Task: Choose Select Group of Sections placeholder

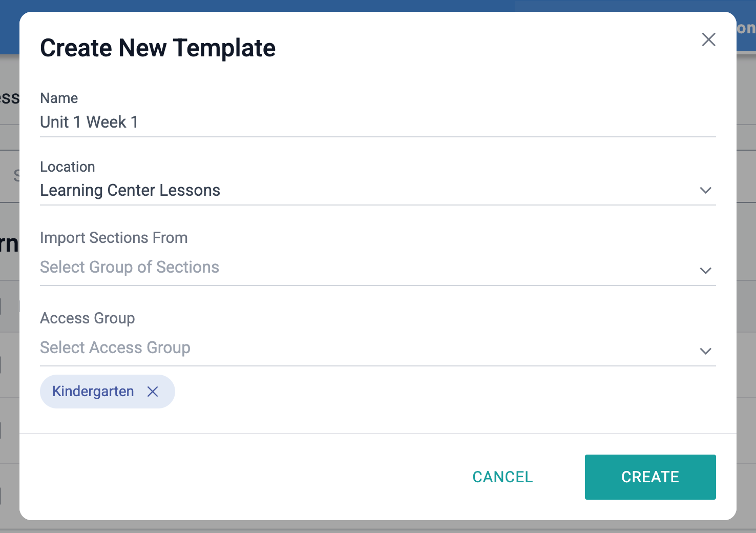Action: pyautogui.click(x=130, y=267)
